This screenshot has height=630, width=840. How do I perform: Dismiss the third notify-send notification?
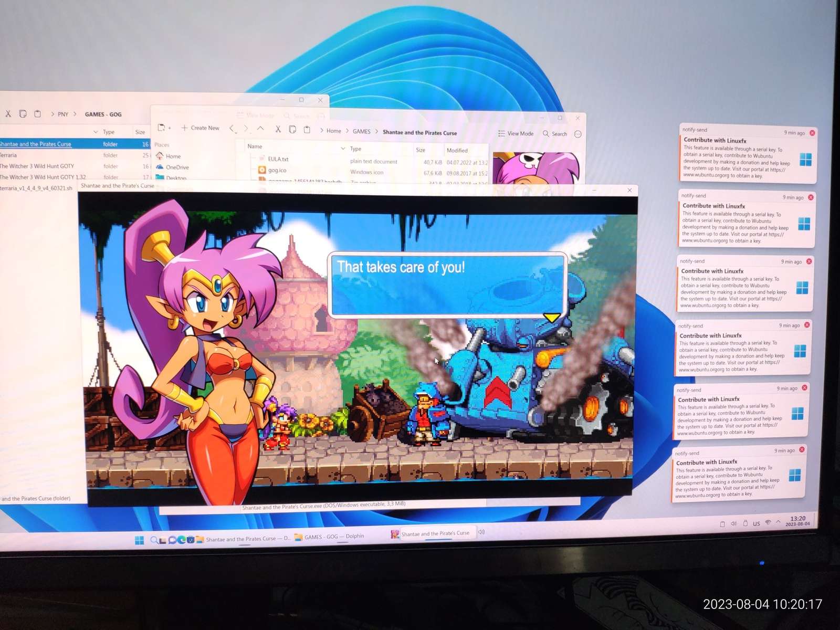tap(809, 261)
